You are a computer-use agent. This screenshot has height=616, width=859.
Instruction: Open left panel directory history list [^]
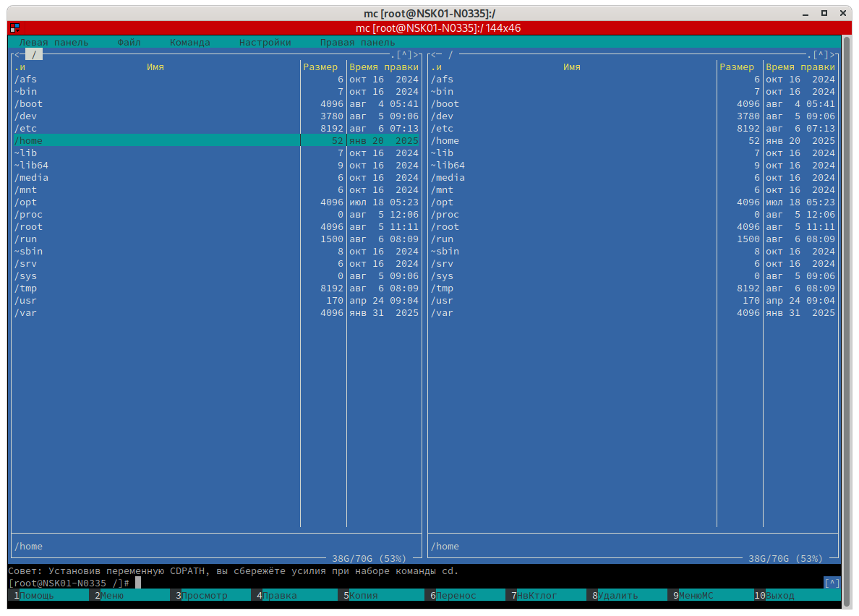coord(404,55)
